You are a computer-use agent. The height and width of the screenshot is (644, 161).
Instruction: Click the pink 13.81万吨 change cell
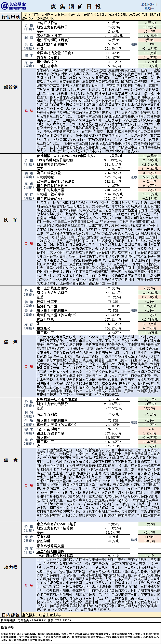click(149, 58)
